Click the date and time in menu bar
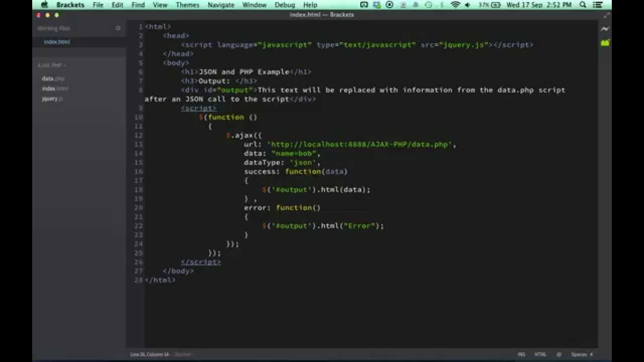This screenshot has height=362, width=644. (539, 5)
